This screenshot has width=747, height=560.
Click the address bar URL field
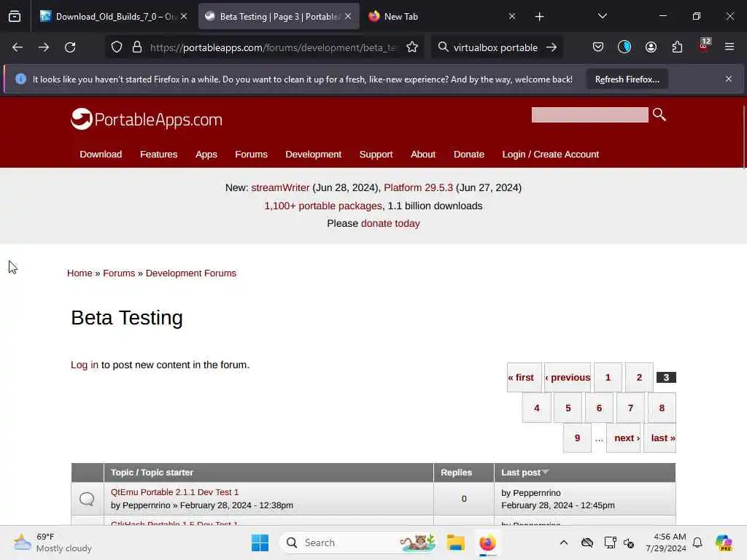[274, 47]
